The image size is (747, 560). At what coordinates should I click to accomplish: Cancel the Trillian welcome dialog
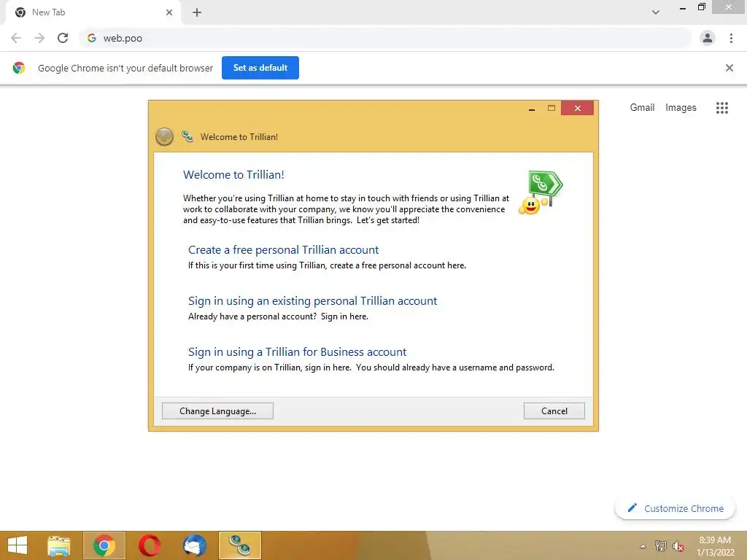[x=554, y=411]
